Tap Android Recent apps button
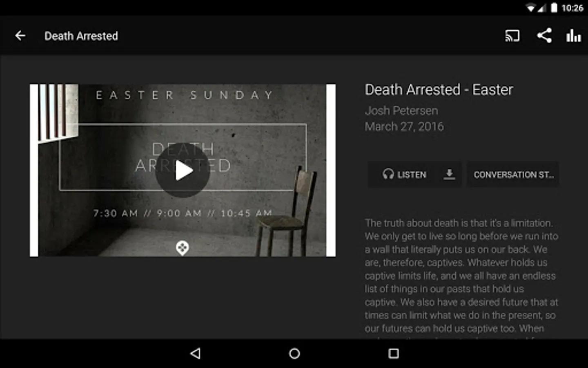The image size is (588, 368). pyautogui.click(x=393, y=353)
